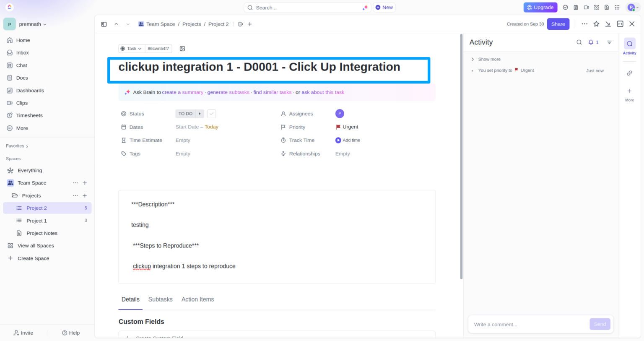The height and width of the screenshot is (341, 644).
Task: Open the link icon in right rail
Action: 629,73
